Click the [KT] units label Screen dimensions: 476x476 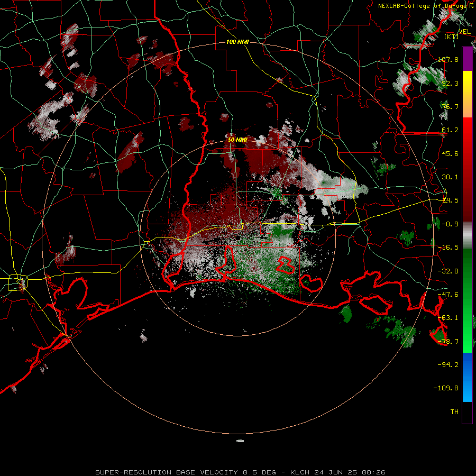452,36
